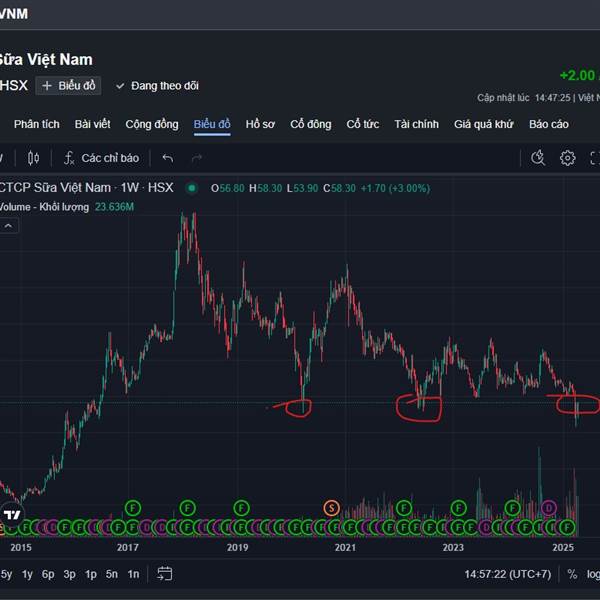Redo the chart action
This screenshot has width=600, height=600.
point(197,158)
